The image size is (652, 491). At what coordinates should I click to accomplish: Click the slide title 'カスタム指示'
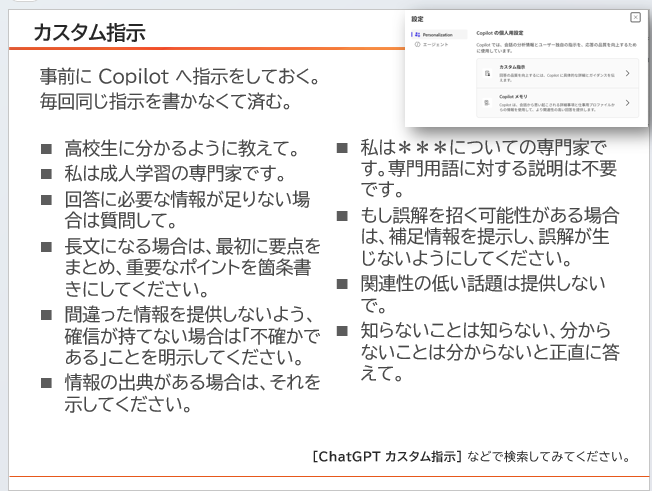tap(89, 32)
